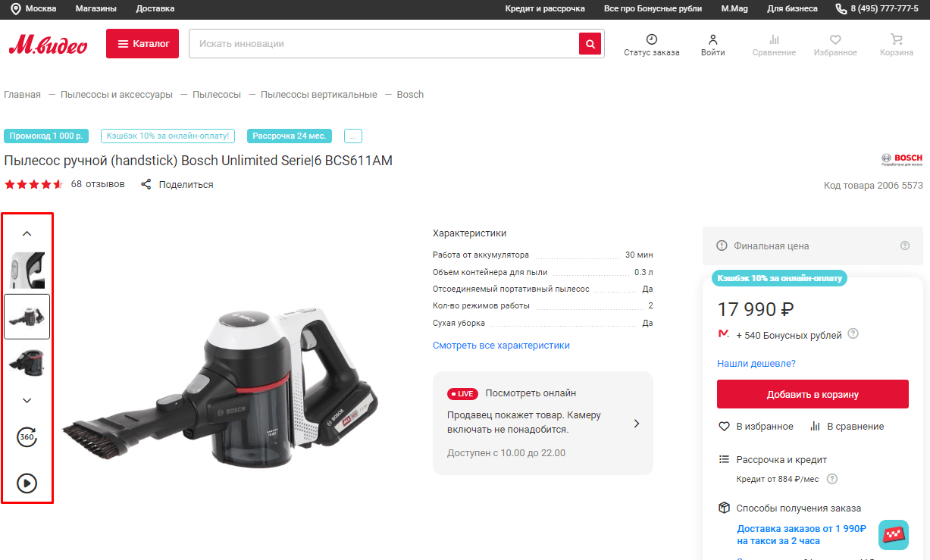Open the Доставка top menu item
This screenshot has height=560, width=930.
click(155, 8)
